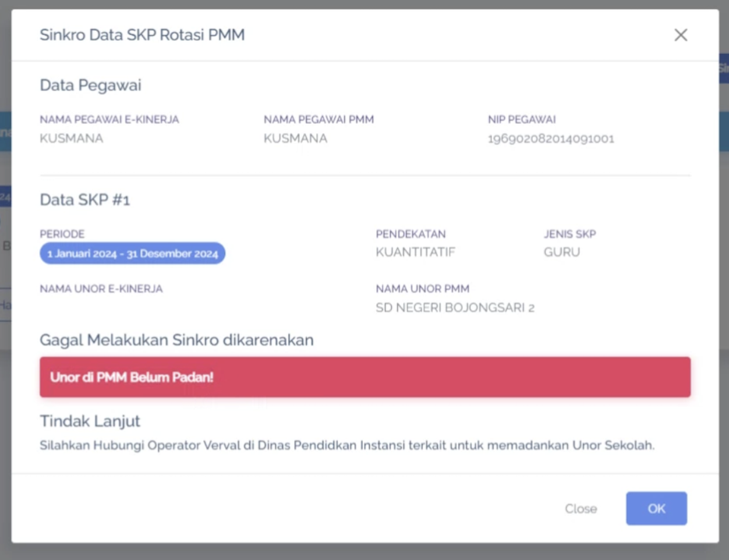Click the NAMA PEGAWAI PMM label

(319, 120)
